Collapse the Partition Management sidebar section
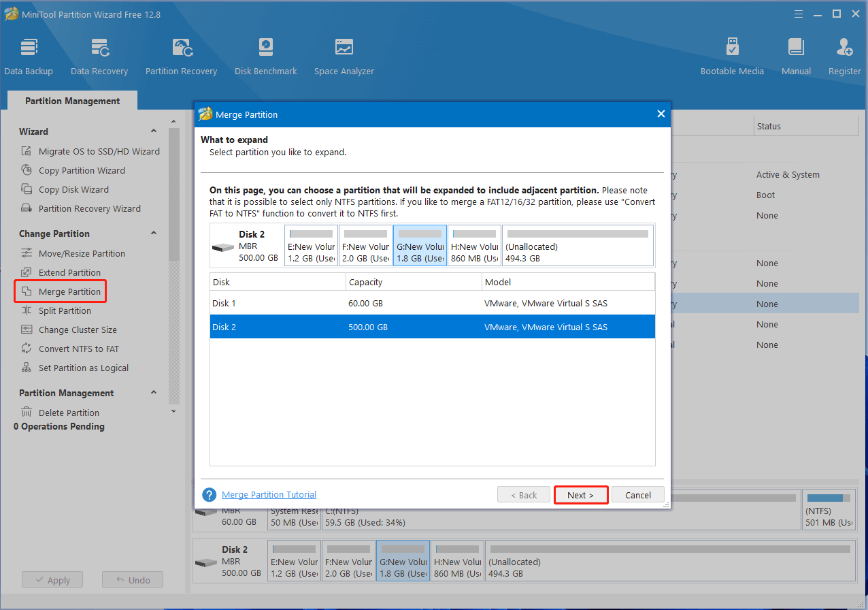 pos(154,393)
